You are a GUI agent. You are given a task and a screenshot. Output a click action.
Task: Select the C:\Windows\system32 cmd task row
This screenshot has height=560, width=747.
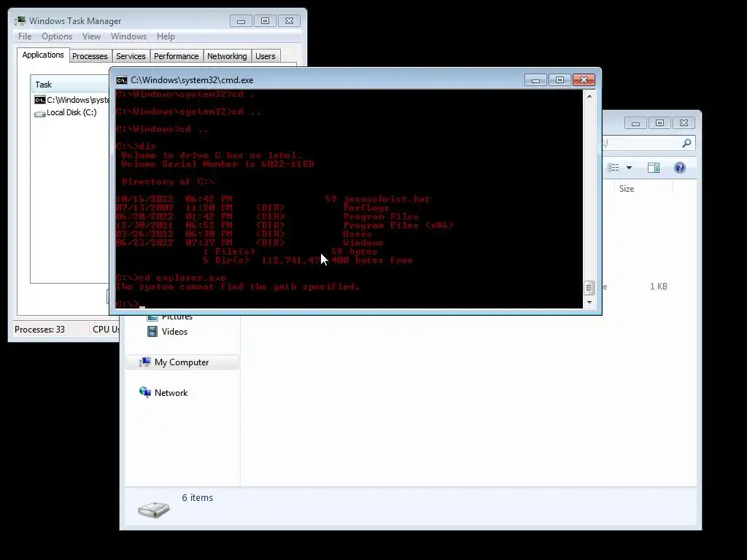point(71,100)
